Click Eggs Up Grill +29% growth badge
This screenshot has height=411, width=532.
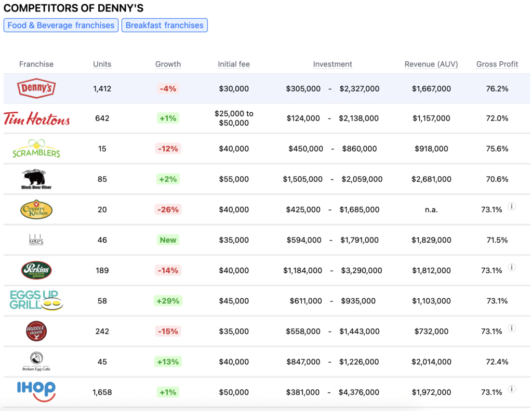pyautogui.click(x=168, y=301)
